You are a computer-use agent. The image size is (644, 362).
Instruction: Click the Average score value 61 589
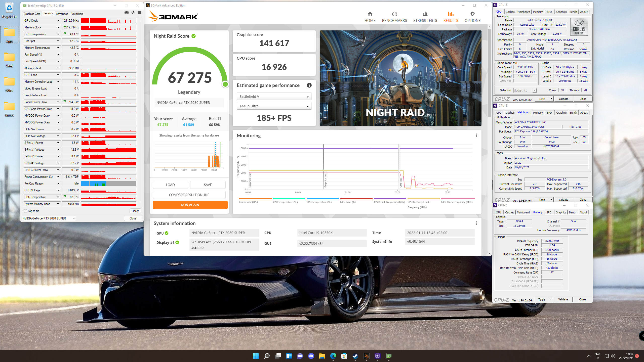click(x=188, y=125)
